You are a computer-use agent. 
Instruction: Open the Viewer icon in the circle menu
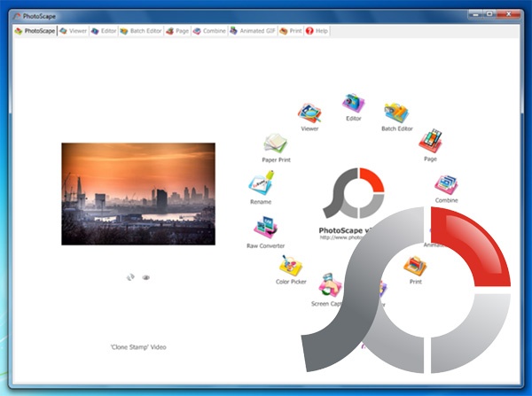pos(309,114)
